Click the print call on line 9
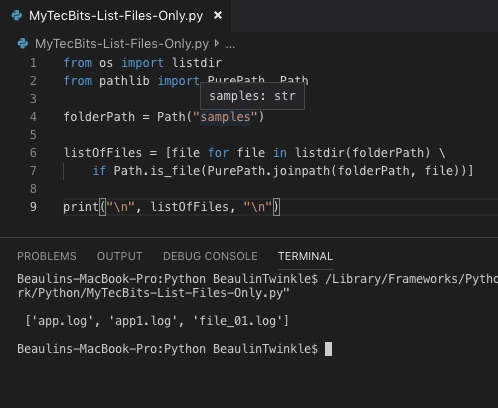Image resolution: width=498 pixels, height=408 pixels. [81, 207]
